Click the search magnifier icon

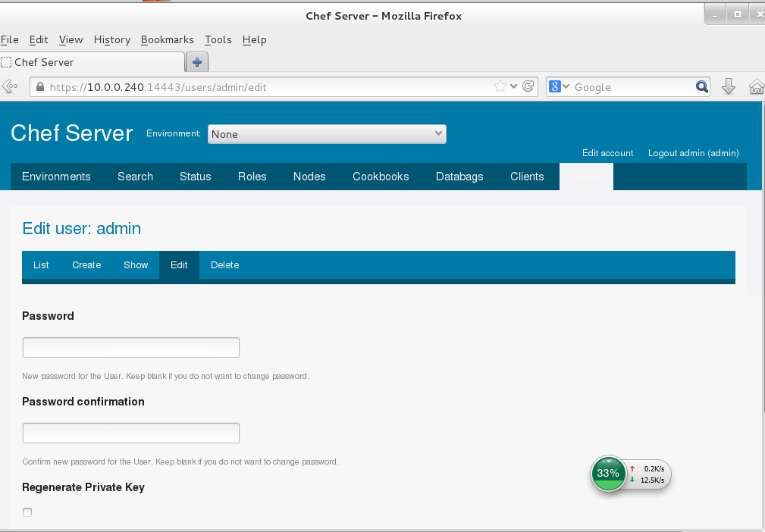(x=701, y=87)
